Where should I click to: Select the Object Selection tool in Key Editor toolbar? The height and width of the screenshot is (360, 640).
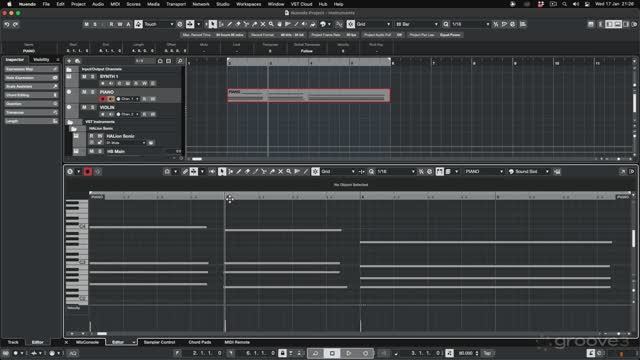[222, 171]
